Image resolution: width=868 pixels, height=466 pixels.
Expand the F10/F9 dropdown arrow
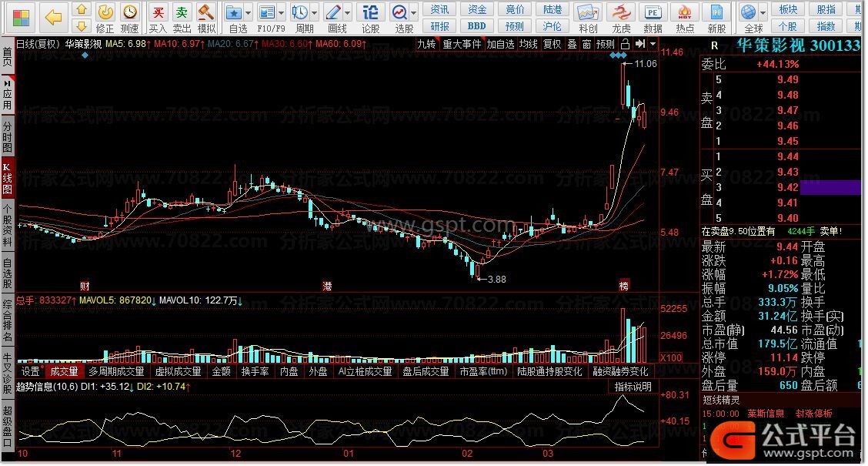[x=281, y=12]
